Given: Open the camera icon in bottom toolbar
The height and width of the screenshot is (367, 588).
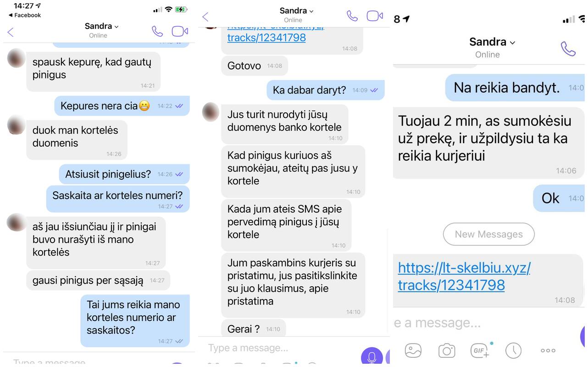Looking at the screenshot, I should (x=447, y=350).
